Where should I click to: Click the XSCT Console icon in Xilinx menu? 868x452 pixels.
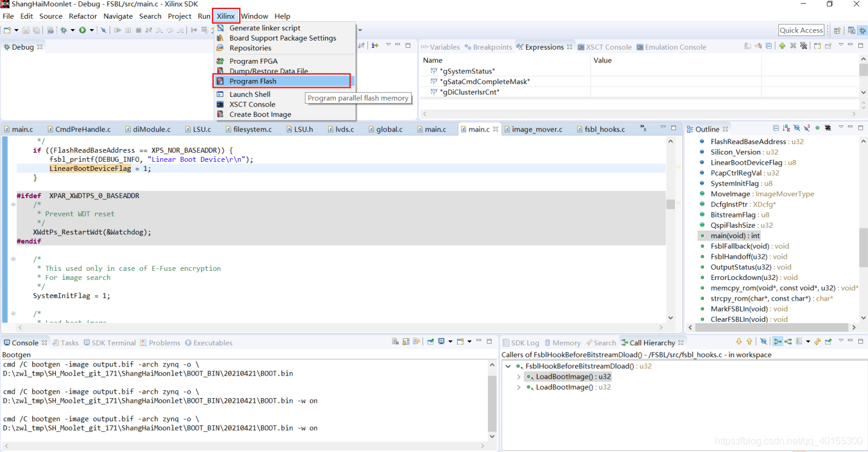coord(220,104)
